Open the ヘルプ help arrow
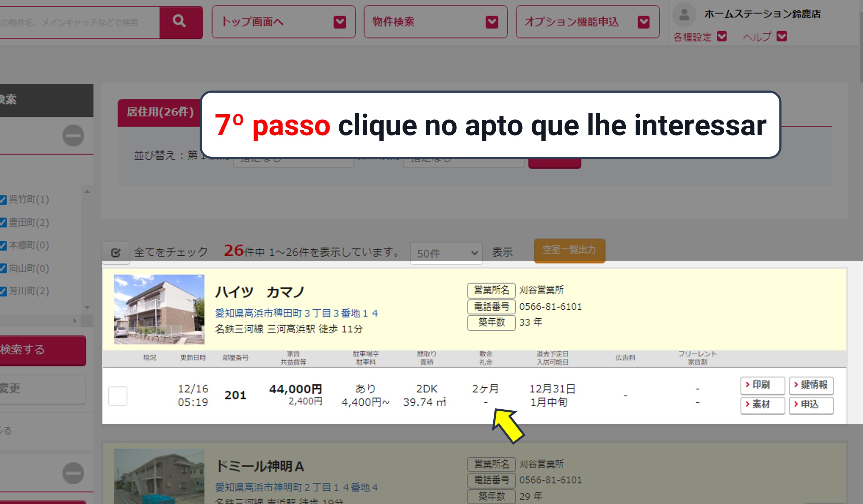The image size is (863, 504). click(782, 36)
